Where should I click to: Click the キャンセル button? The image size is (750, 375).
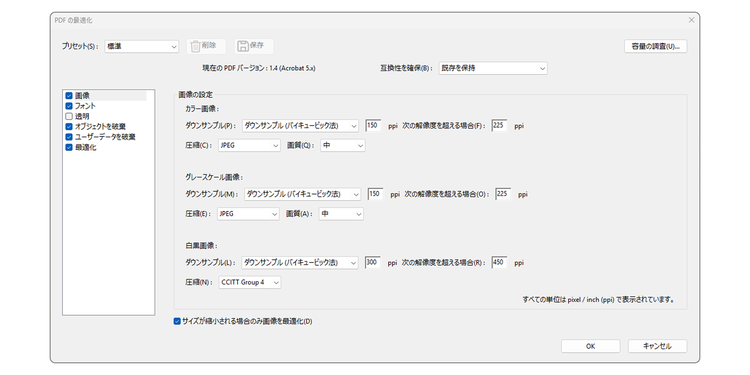click(x=657, y=346)
